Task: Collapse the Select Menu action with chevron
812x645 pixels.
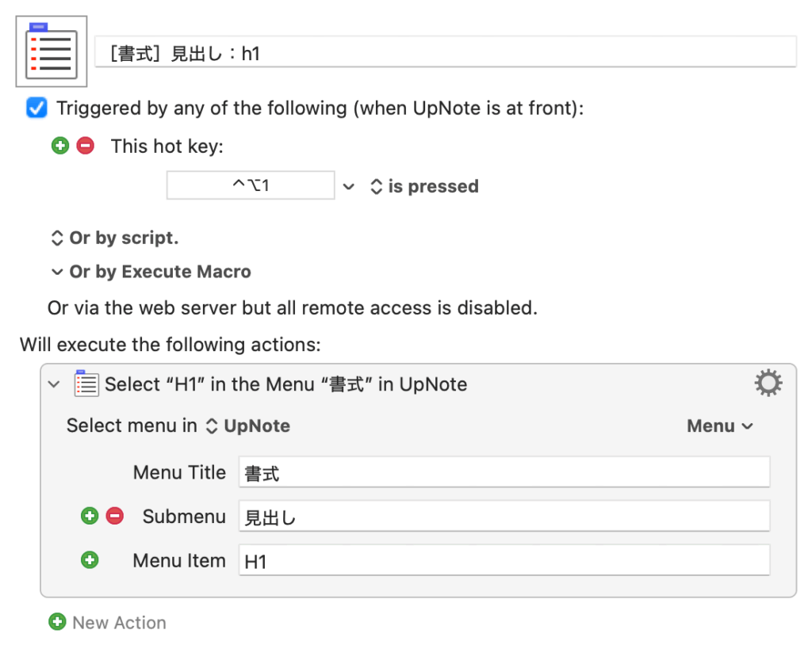Action: tap(54, 384)
